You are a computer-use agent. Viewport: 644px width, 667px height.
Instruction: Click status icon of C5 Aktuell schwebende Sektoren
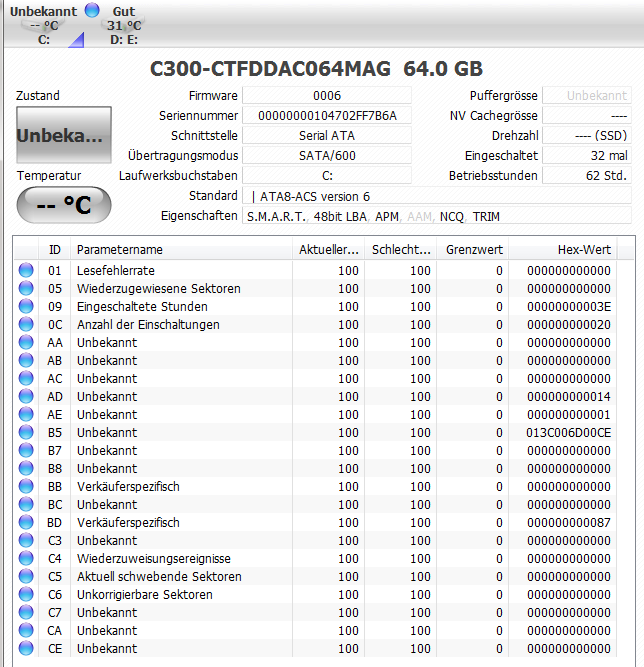[x=26, y=576]
